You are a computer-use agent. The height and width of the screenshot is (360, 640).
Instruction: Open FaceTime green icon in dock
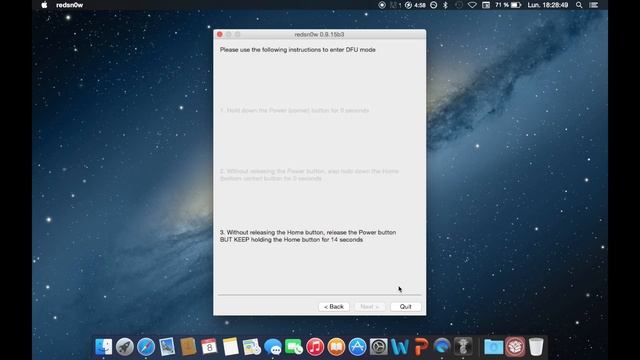click(294, 347)
